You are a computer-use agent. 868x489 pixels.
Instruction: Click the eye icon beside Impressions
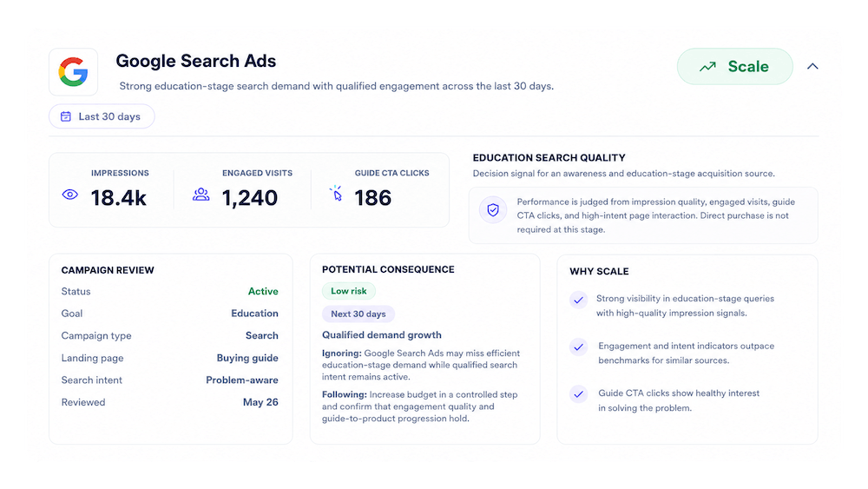coord(69,195)
